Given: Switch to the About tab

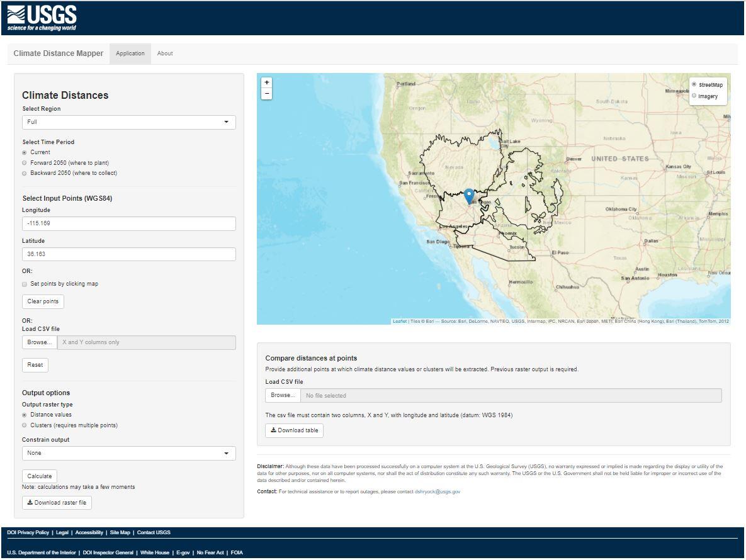Looking at the screenshot, I should 165,53.
